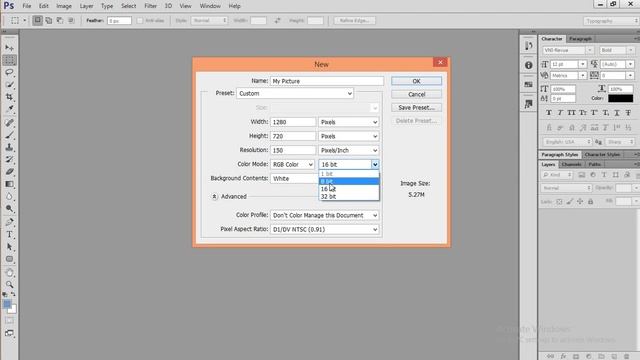Open the Image menu
Image resolution: width=640 pixels, height=360 pixels.
pyautogui.click(x=64, y=6)
